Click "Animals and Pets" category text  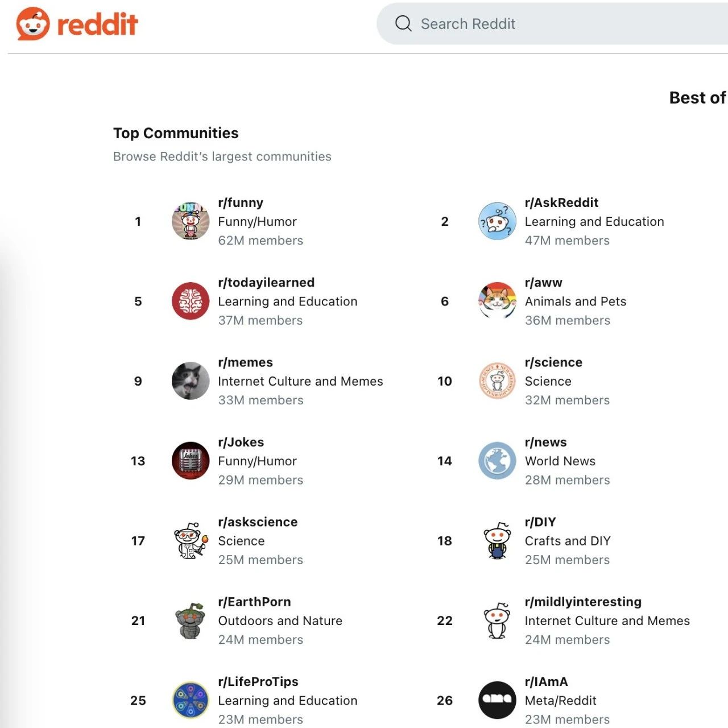576,301
